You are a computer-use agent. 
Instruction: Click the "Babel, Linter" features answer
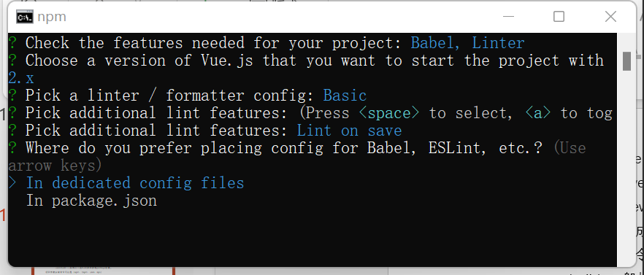pos(468,43)
